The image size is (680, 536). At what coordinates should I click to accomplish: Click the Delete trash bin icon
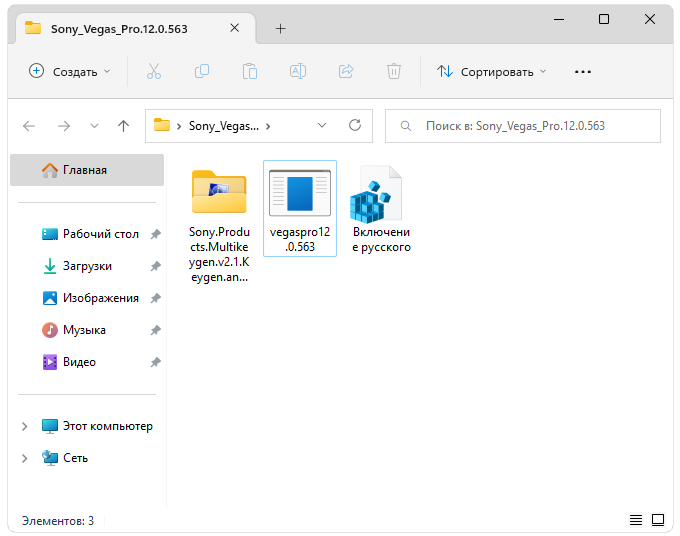click(394, 71)
